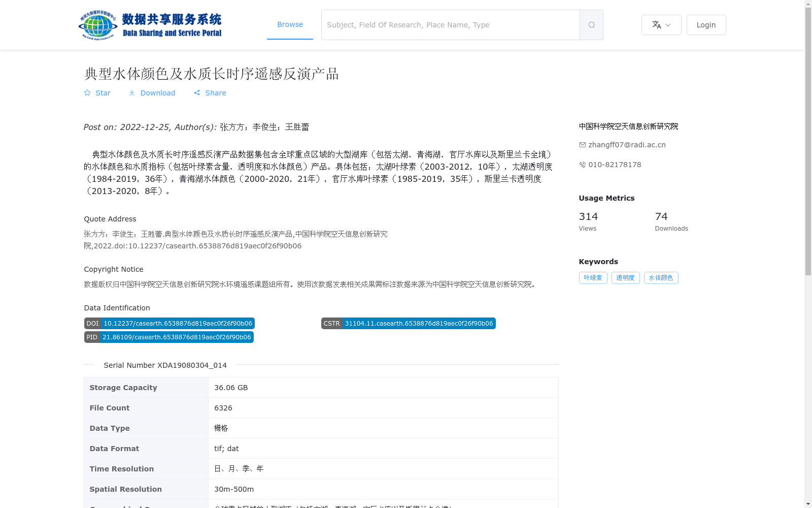Click the Share icon

[197, 93]
